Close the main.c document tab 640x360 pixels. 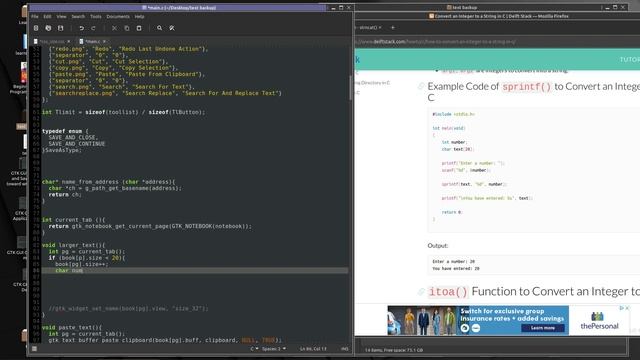click(x=104, y=42)
